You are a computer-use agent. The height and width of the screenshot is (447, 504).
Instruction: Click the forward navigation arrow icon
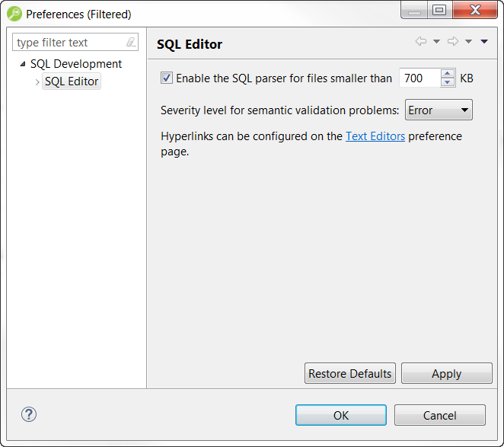[x=453, y=42]
